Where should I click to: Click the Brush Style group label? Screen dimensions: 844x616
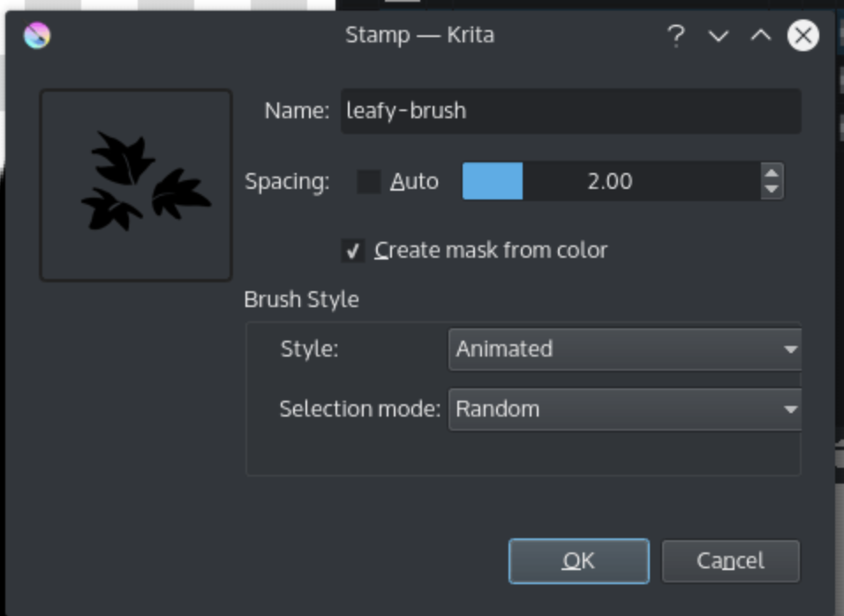(x=301, y=300)
